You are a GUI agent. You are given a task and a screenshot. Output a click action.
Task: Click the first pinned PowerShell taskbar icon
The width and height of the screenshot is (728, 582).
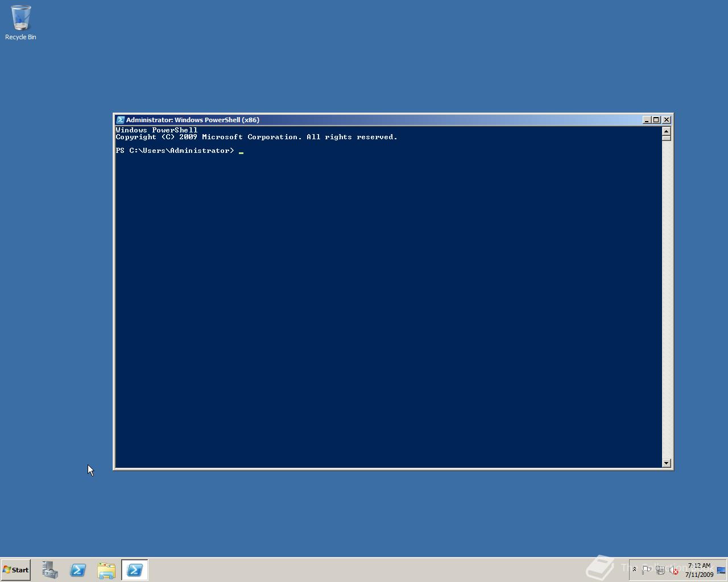78,570
